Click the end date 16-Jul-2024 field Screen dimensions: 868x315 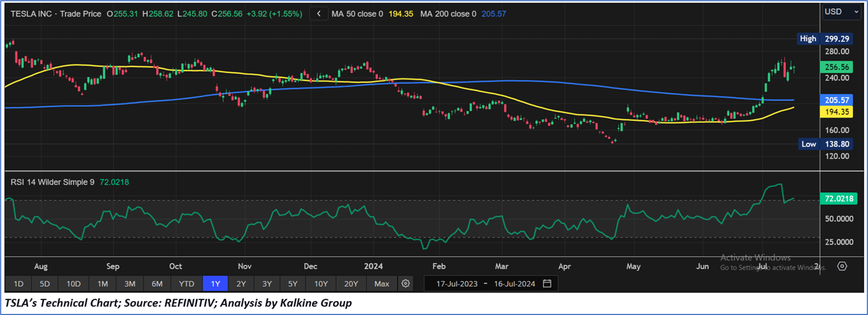coord(514,284)
